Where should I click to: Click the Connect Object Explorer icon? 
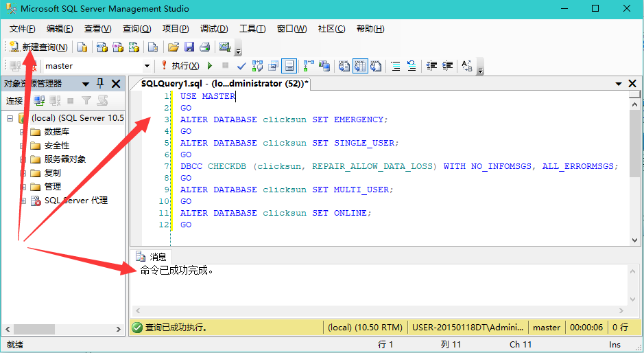click(x=39, y=101)
